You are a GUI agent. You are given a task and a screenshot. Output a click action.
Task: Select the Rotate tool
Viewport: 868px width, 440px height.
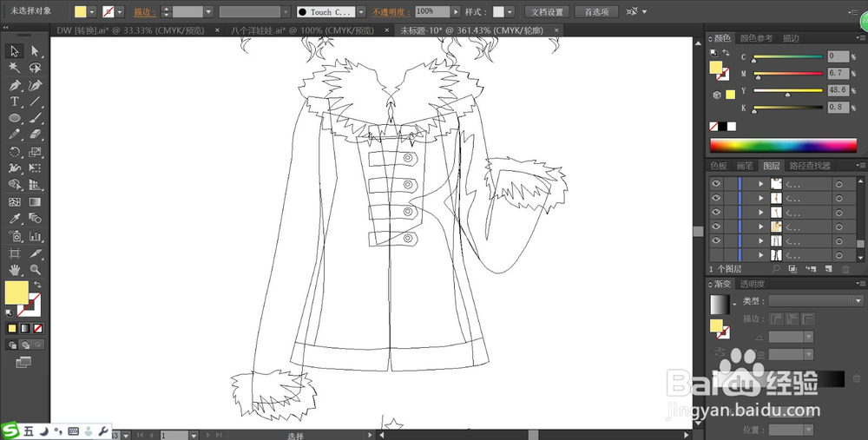15,152
